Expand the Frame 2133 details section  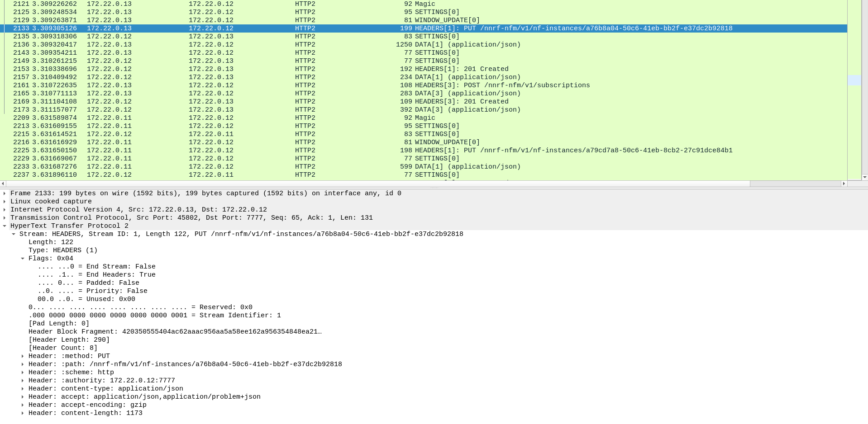coord(5,193)
